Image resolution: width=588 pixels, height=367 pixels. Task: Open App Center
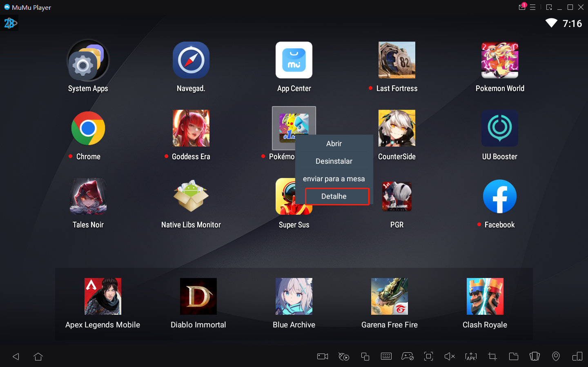click(x=294, y=60)
